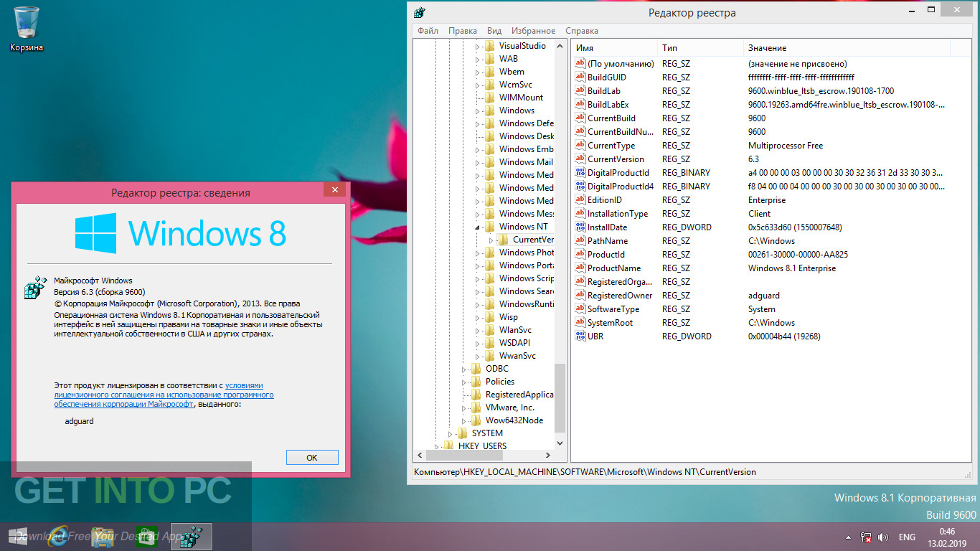
Task: Click OK in the Сведения dialog
Action: [x=312, y=457]
